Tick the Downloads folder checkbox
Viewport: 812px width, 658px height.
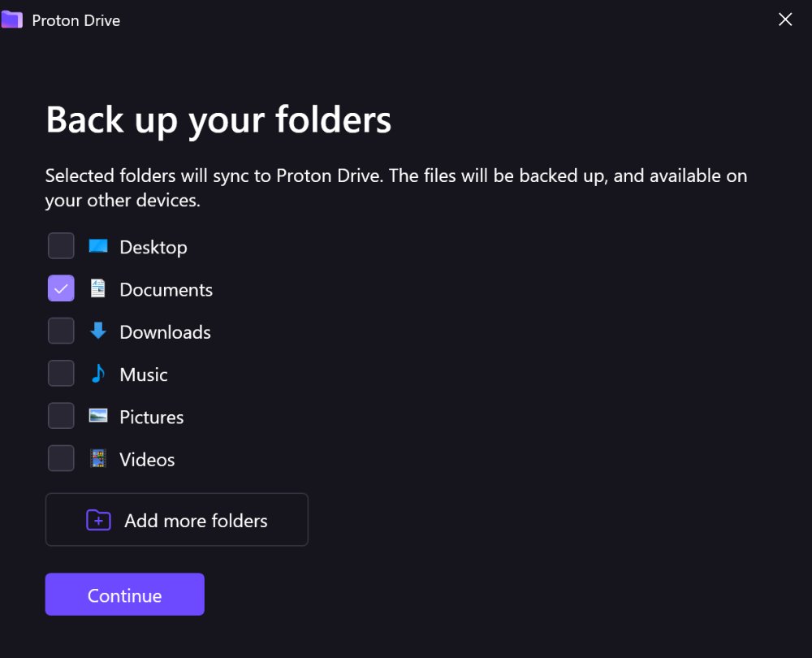(61, 331)
